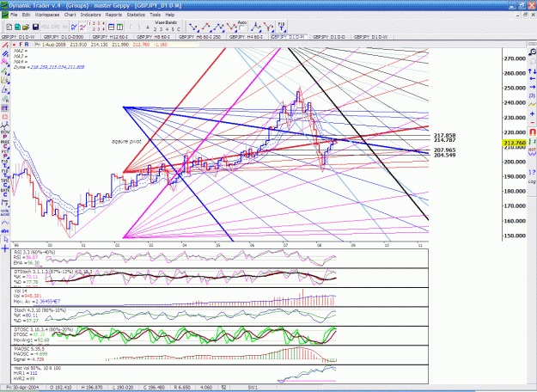Open the Tools menu
Screen dimensions: 537x392
(155, 15)
